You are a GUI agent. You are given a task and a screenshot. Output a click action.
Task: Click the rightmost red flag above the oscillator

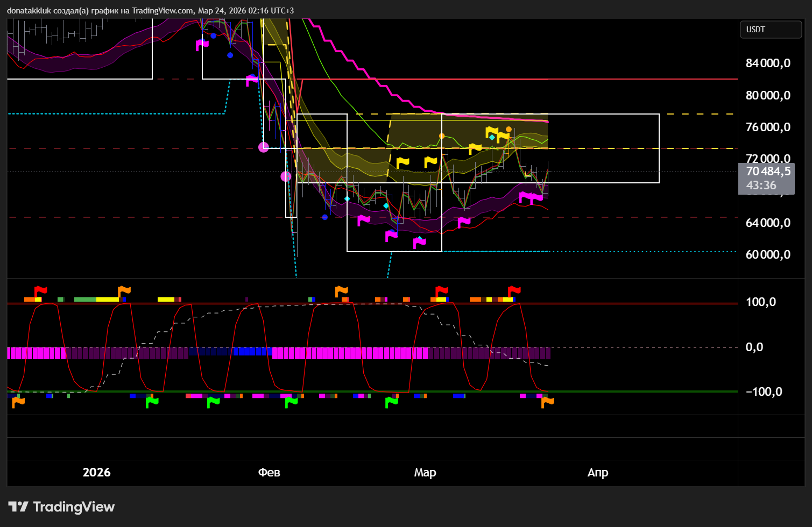514,291
